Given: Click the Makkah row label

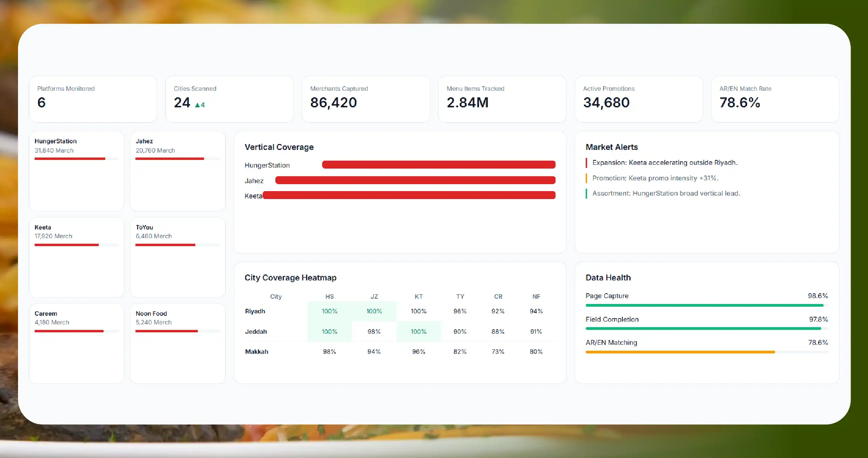Looking at the screenshot, I should [x=257, y=352].
